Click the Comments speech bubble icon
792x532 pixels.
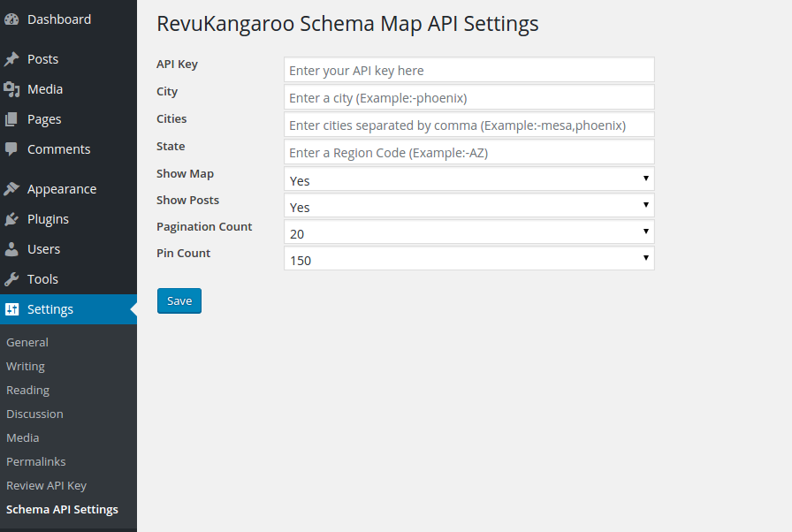[x=11, y=148]
